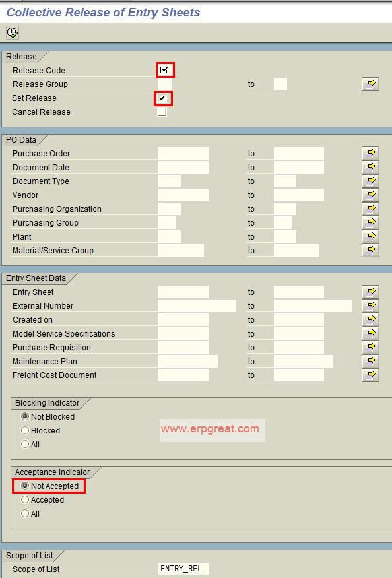Viewport: 392px width, 578px height.
Task: Click the Maintenance Plan from field
Action: tap(188, 362)
